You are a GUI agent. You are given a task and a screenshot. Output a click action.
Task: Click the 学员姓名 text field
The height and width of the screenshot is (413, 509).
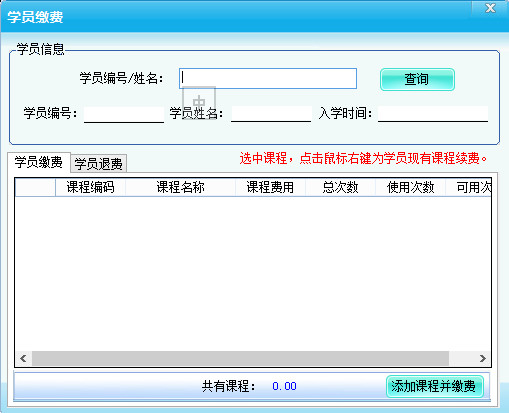click(271, 114)
